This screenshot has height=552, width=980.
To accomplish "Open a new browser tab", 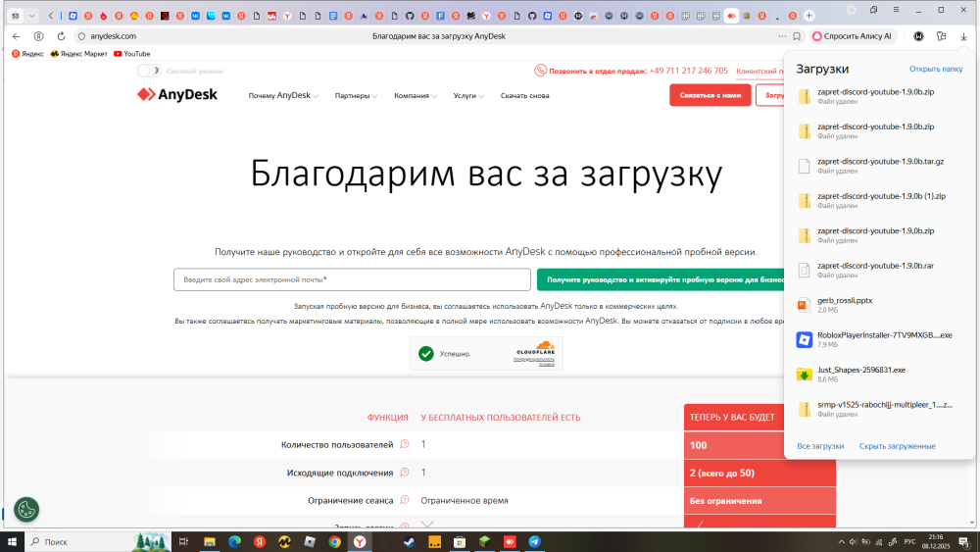I will 808,16.
